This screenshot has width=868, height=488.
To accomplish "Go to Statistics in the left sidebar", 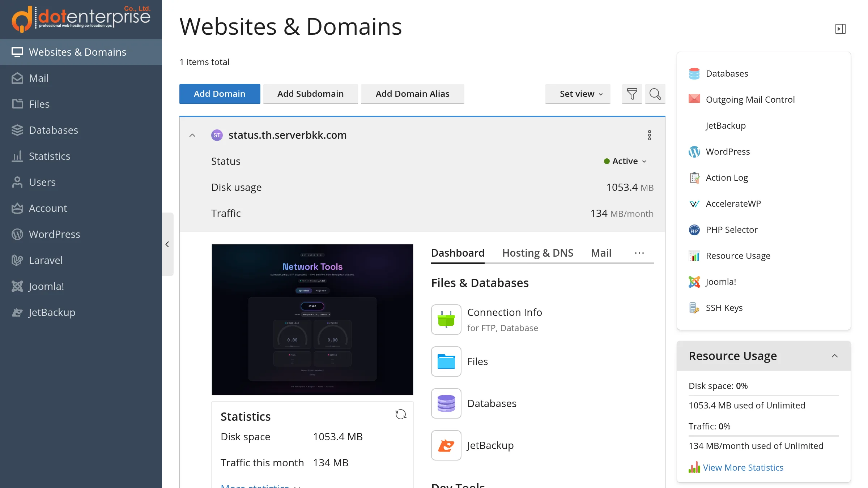I will 81,156.
